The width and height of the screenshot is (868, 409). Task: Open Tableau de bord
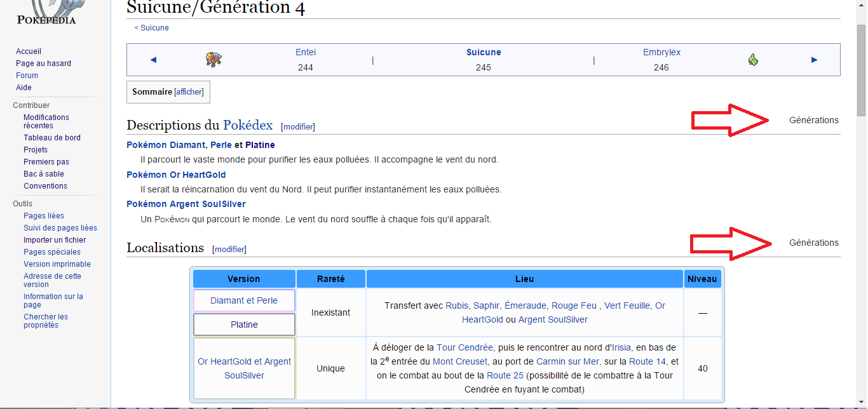[52, 138]
